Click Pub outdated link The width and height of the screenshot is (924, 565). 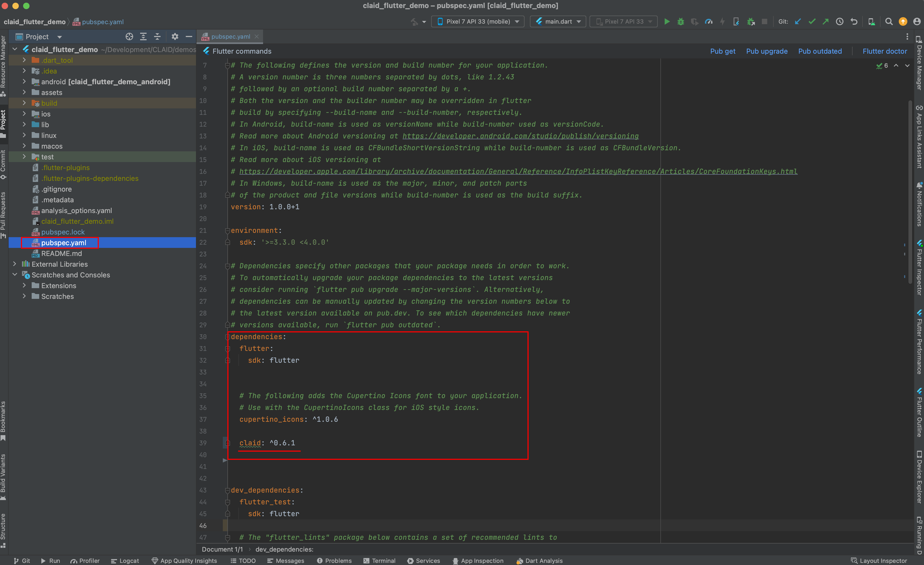pos(820,51)
